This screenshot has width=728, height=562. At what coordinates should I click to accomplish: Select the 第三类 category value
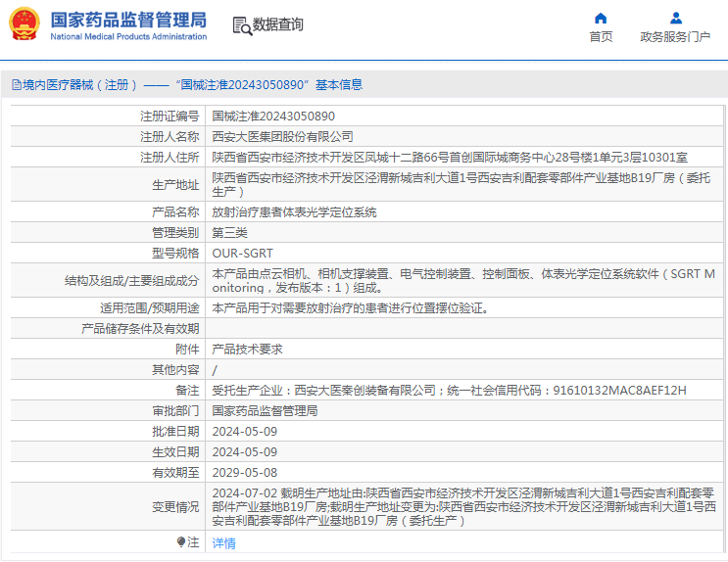coord(230,232)
